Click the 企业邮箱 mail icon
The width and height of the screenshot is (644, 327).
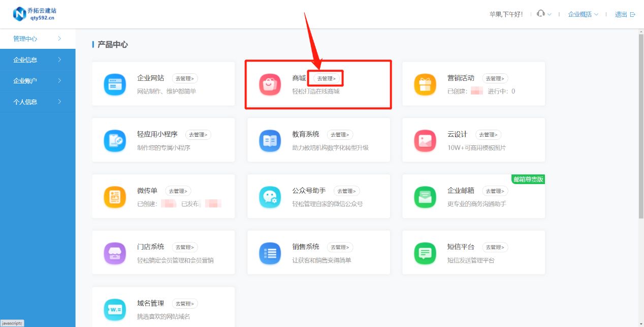(x=425, y=196)
